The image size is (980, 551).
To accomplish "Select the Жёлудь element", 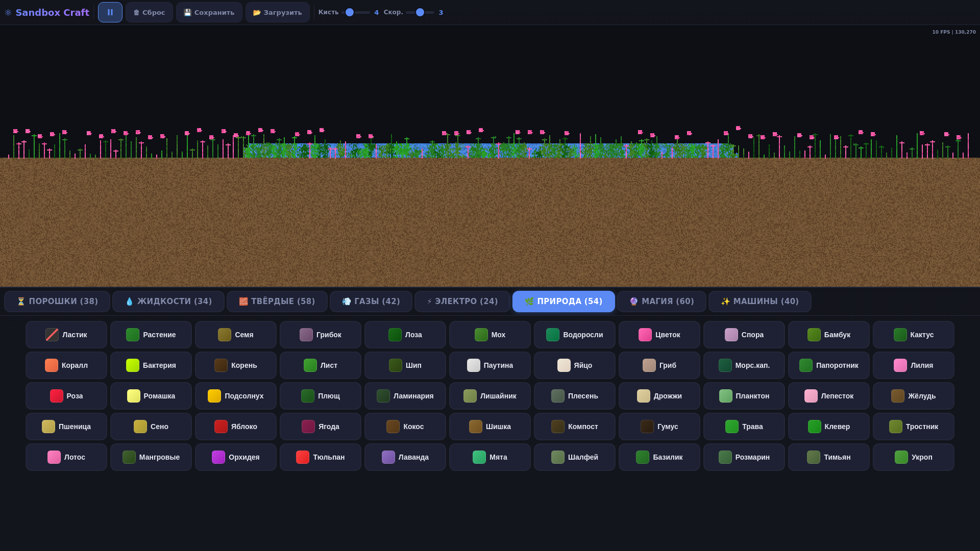I will (x=914, y=396).
